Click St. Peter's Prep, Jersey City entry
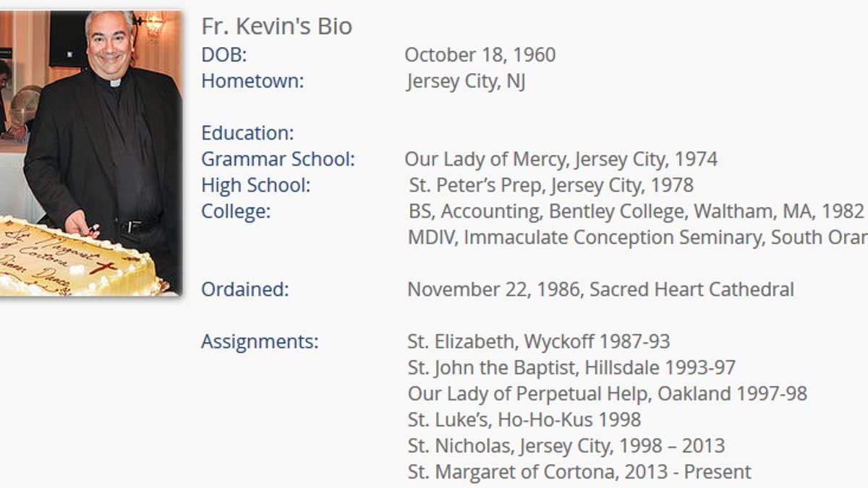Viewport: 868px width, 488px height. (551, 185)
